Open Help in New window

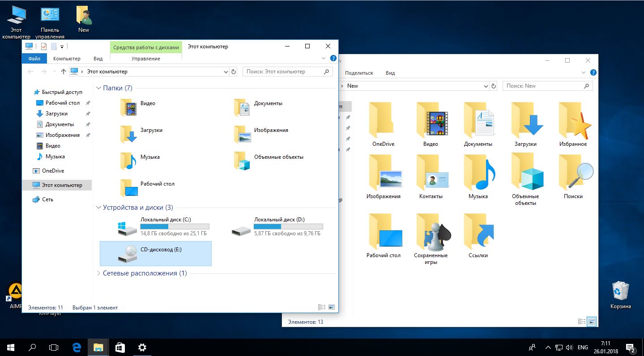pyautogui.click(x=593, y=72)
